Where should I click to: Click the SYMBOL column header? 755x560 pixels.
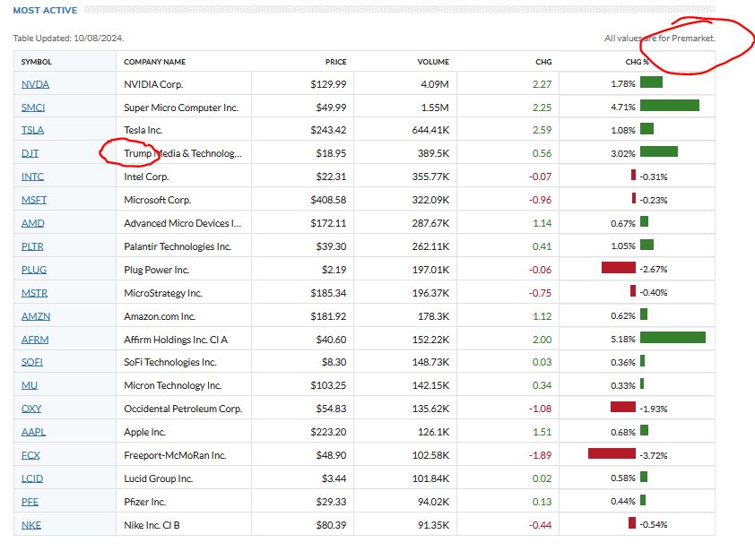(x=37, y=62)
